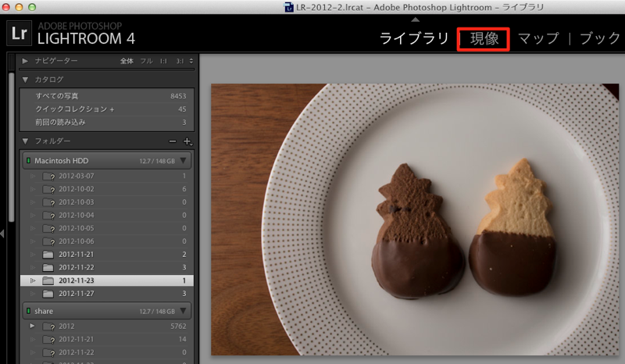
Task: Select folder 2012-10-05
Action: [x=107, y=228]
